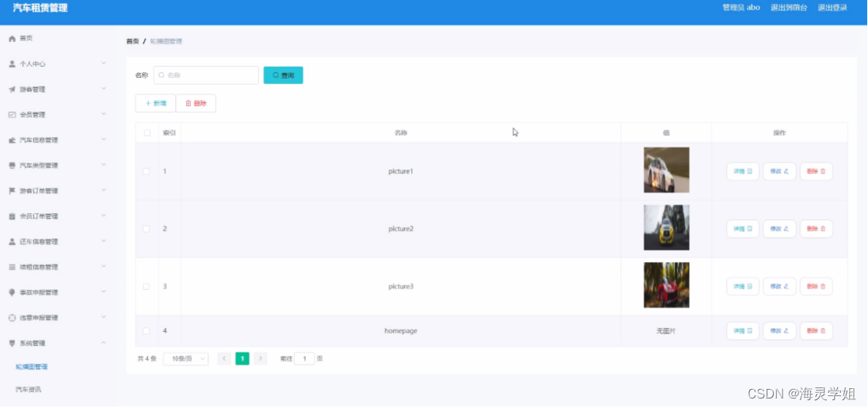Viewport: 868px width, 408px height.
Task: Open the picture1 race car thumbnail
Action: [x=667, y=170]
